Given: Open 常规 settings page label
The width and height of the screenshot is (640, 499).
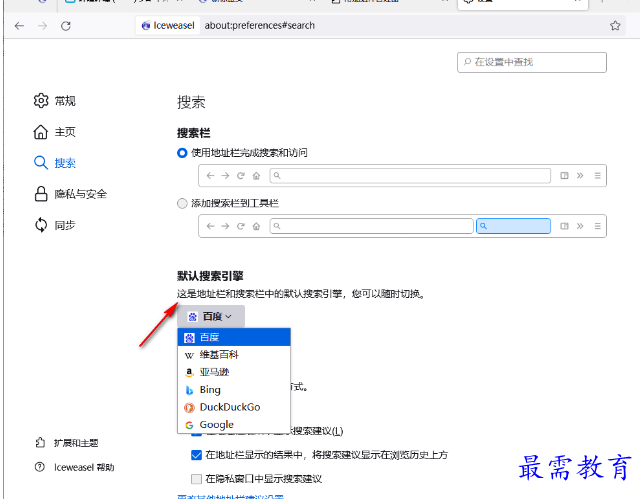Looking at the screenshot, I should coord(65,101).
